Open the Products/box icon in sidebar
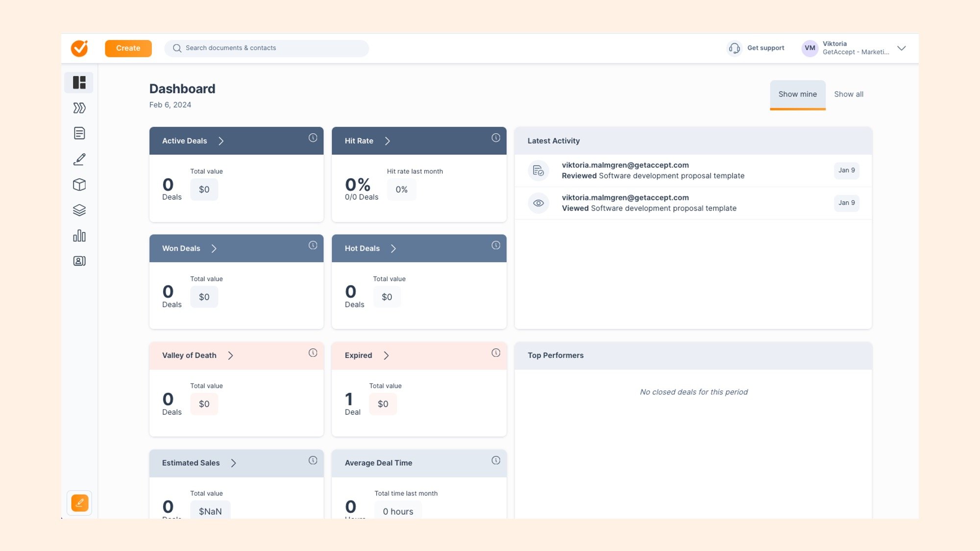This screenshot has width=980, height=551. (x=79, y=185)
